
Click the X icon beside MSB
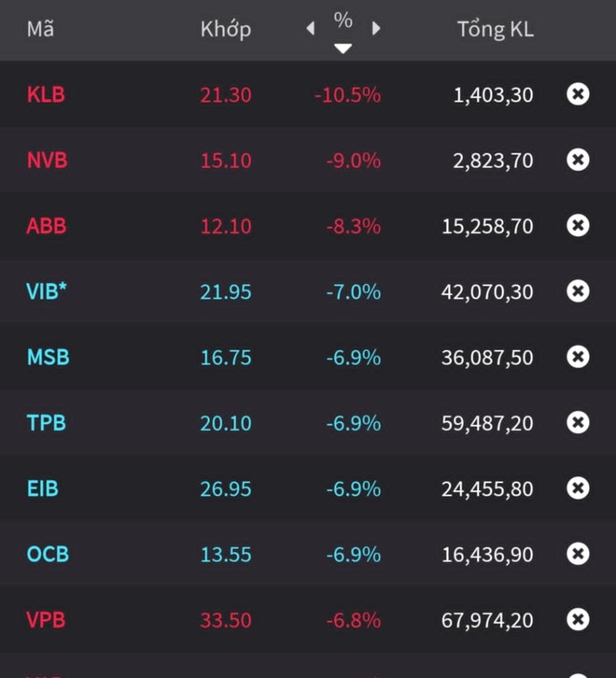pyautogui.click(x=578, y=357)
